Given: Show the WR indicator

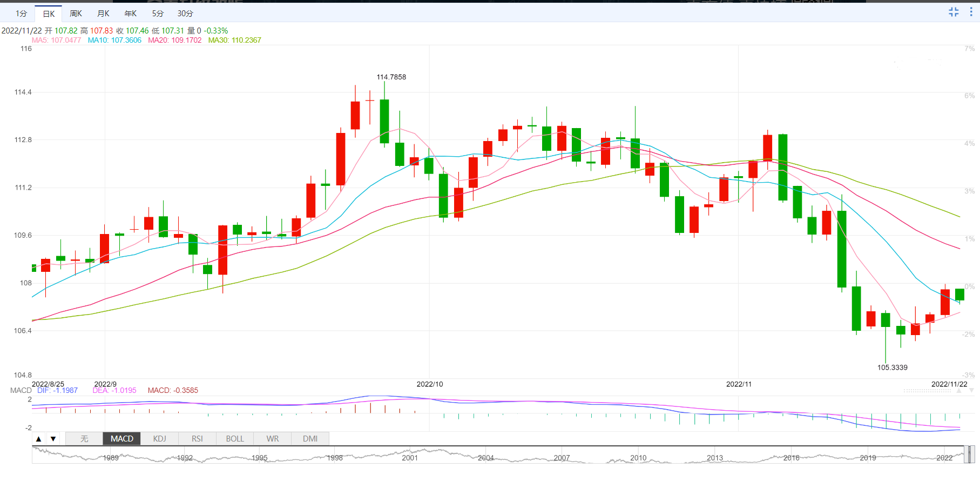Looking at the screenshot, I should pyautogui.click(x=273, y=439).
